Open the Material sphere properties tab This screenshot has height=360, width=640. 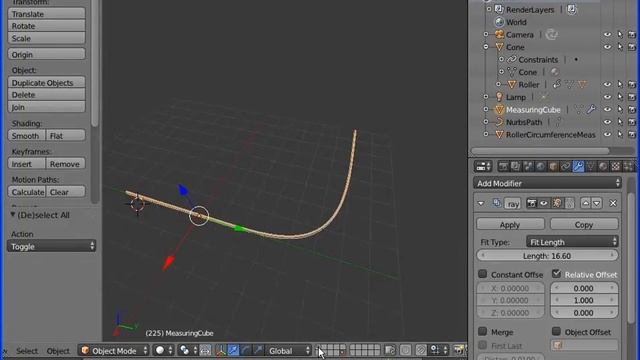603,167
